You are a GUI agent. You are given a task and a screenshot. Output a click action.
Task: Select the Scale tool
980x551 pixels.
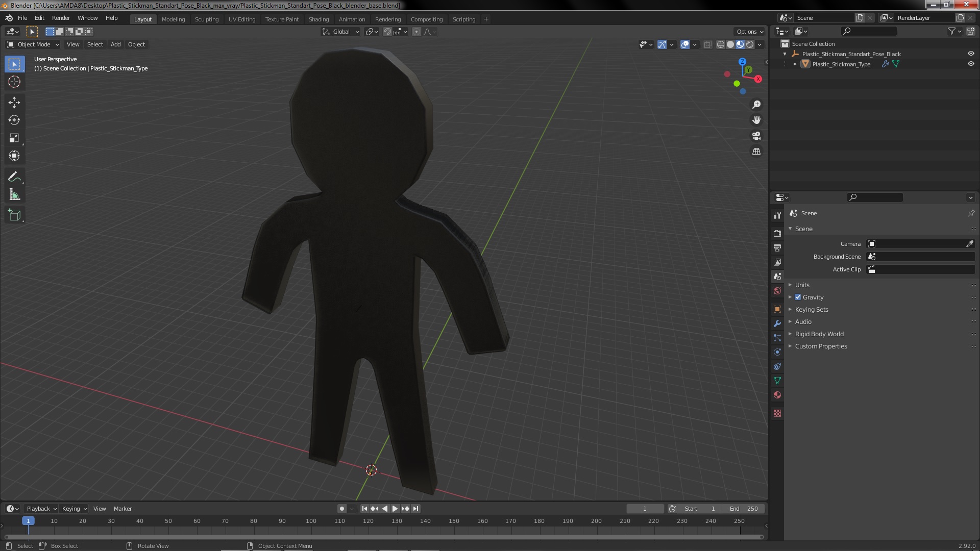click(x=14, y=138)
